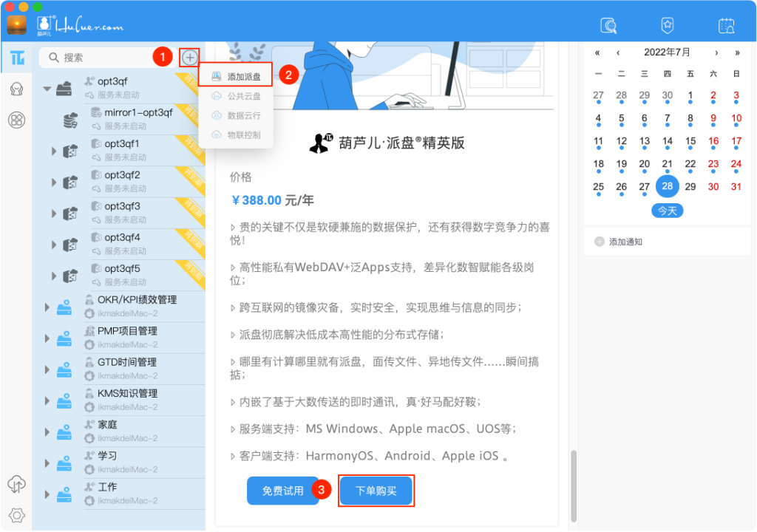
Task: Click the user avatar in top-left
Action: (x=17, y=25)
